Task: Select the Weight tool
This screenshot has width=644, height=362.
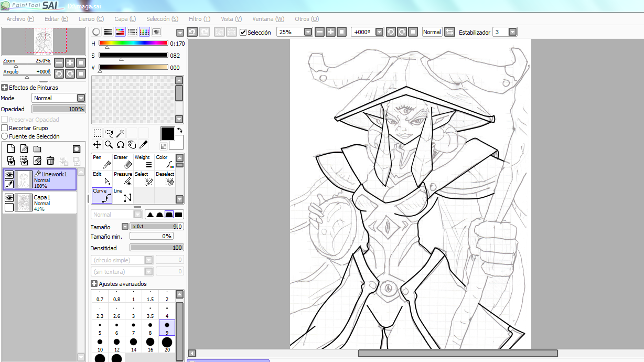Action: (144, 162)
